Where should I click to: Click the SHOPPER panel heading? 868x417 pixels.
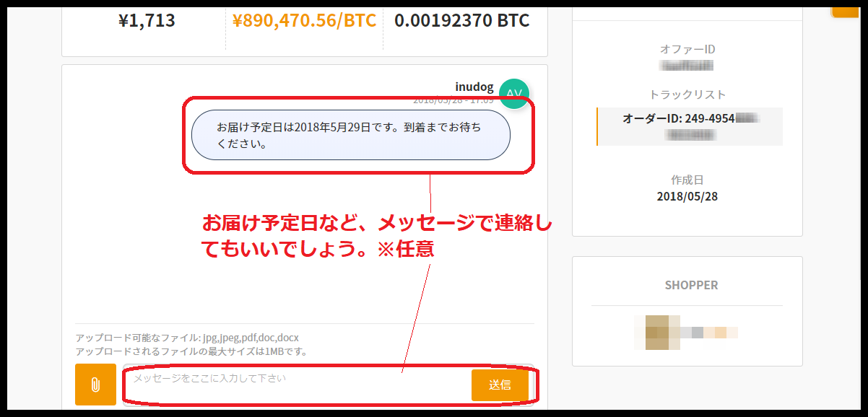[x=691, y=285]
